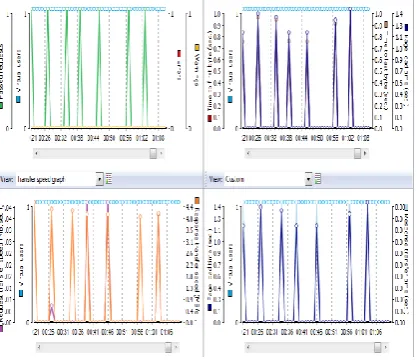Click scrollbar thumb under bottom-left graph
Image resolution: width=417 pixels, height=360 pixels.
168,347
